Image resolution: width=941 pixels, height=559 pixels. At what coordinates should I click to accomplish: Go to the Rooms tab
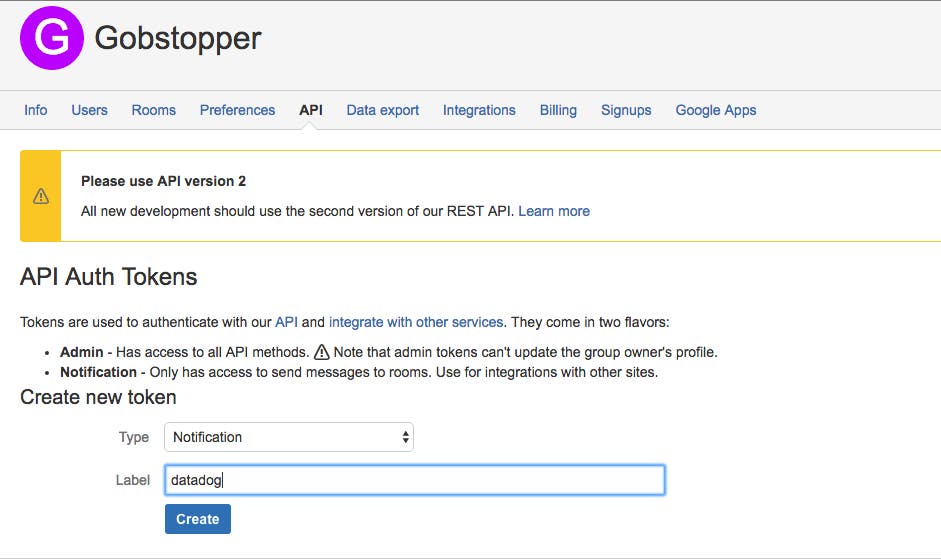(154, 110)
